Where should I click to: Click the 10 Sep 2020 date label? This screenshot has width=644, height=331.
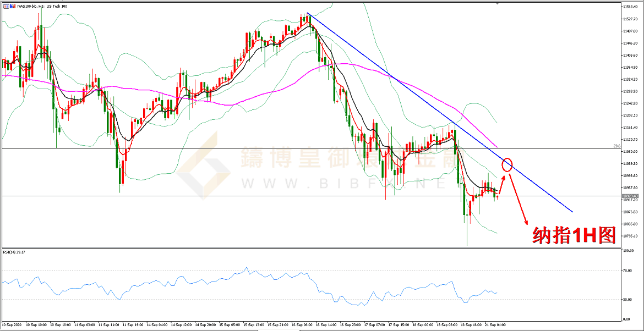pyautogui.click(x=12, y=325)
